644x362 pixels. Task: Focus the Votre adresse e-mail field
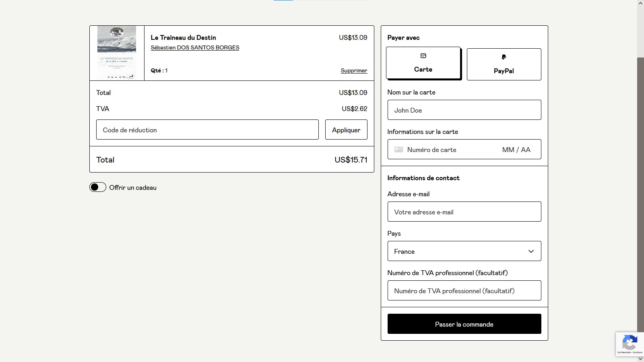click(x=464, y=212)
